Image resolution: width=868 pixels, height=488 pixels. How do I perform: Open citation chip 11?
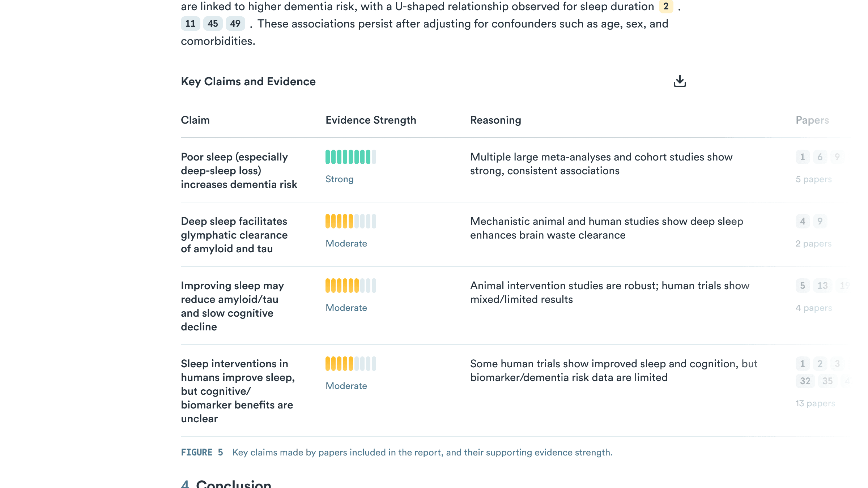[x=190, y=24]
